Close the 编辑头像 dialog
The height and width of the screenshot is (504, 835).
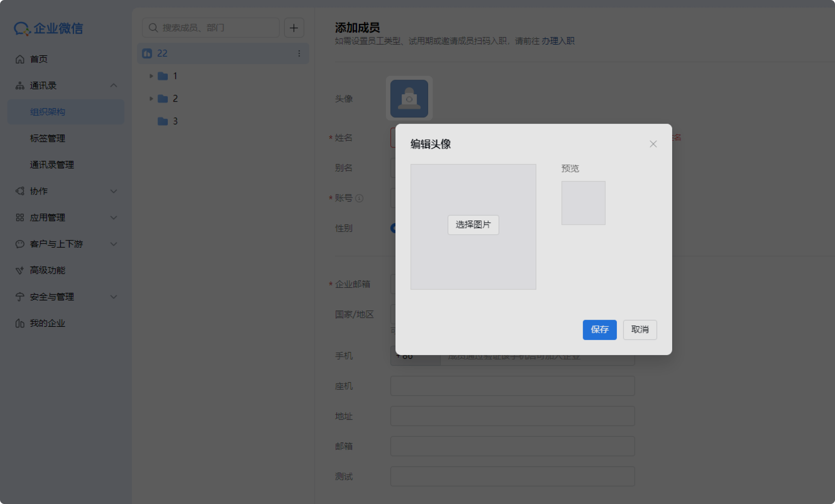pos(653,144)
